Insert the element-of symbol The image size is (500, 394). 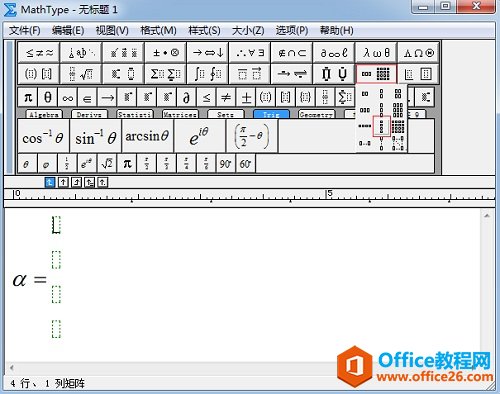pyautogui.click(x=87, y=98)
